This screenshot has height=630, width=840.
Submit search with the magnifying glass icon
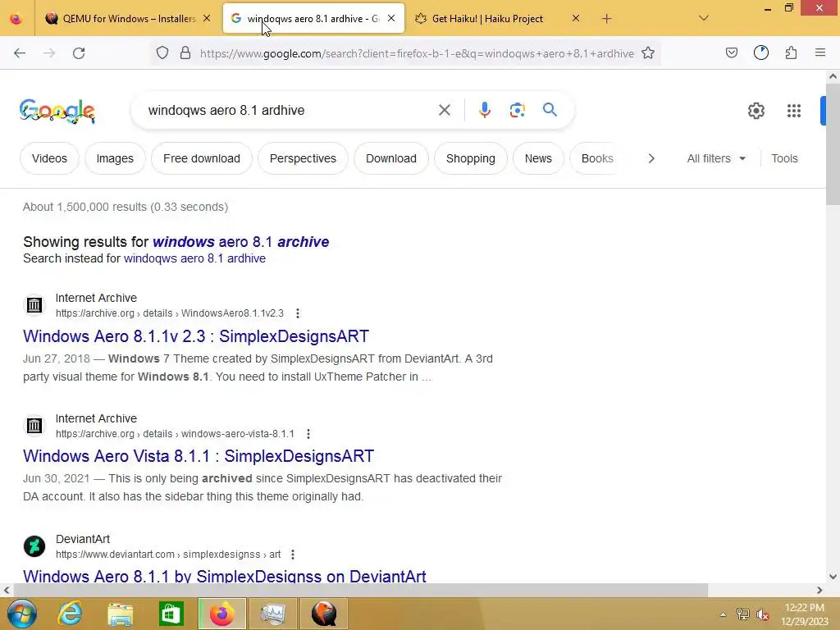click(550, 110)
